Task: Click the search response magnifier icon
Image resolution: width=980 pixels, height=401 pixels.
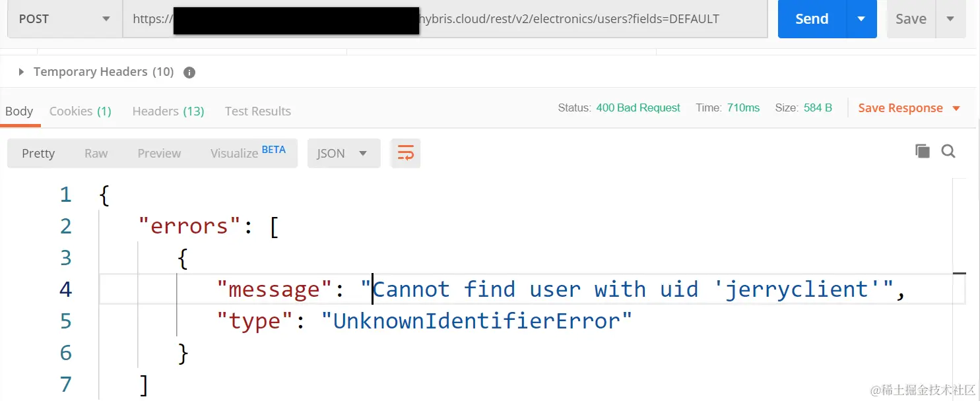Action: point(948,151)
